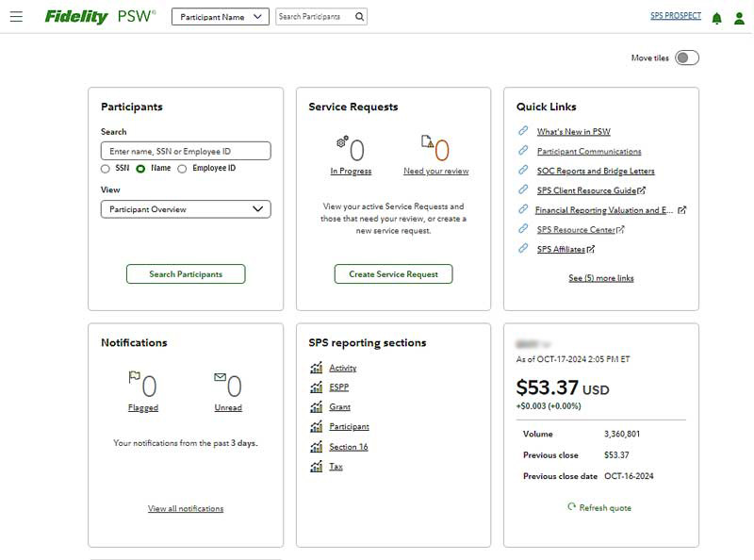Open the Participant Overview view dropdown
This screenshot has height=560, width=754.
186,209
